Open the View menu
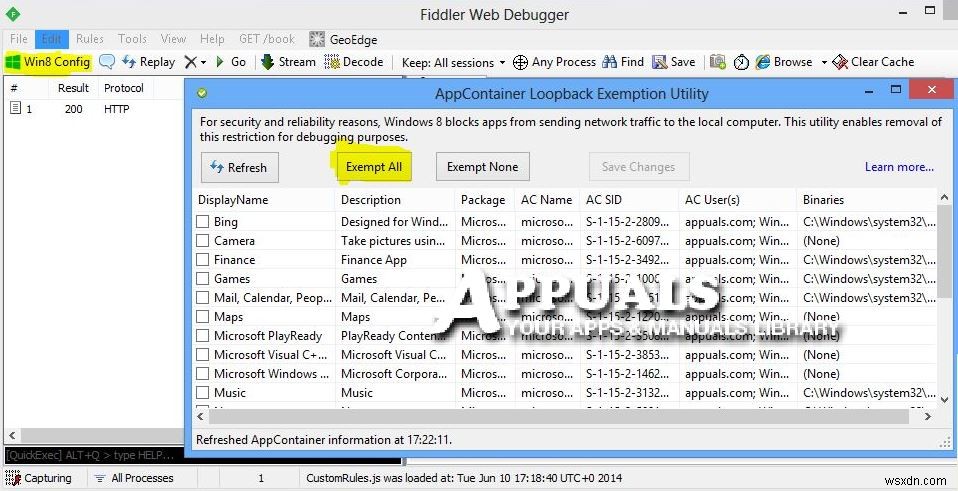Viewport: 958px width, 491px height. [174, 39]
